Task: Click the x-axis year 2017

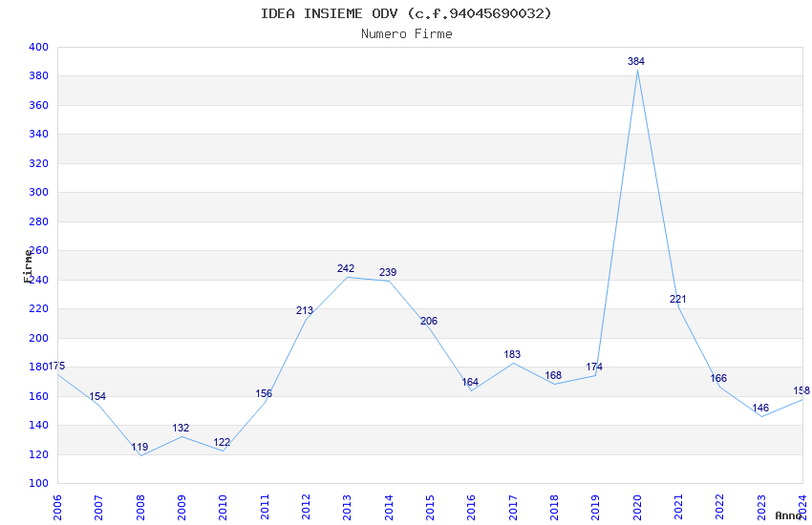Action: 513,507
